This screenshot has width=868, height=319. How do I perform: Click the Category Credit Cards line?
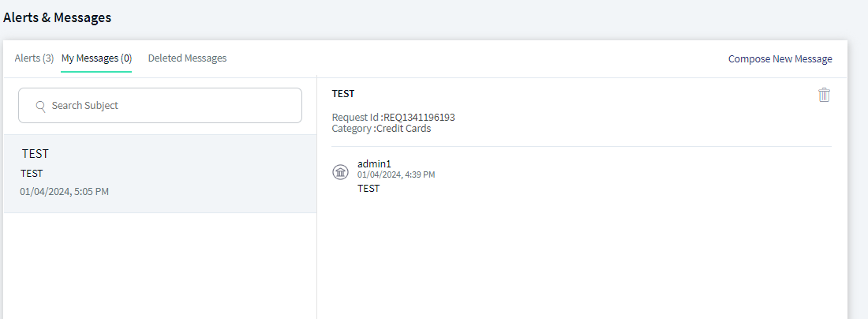point(381,129)
